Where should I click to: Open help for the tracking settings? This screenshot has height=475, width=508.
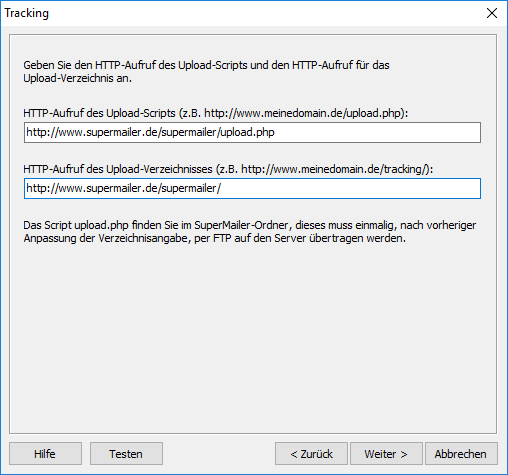45,453
